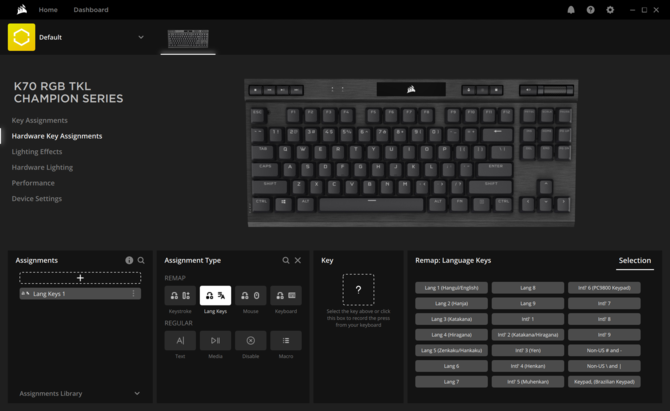Expand the Default profile dropdown

click(x=141, y=37)
